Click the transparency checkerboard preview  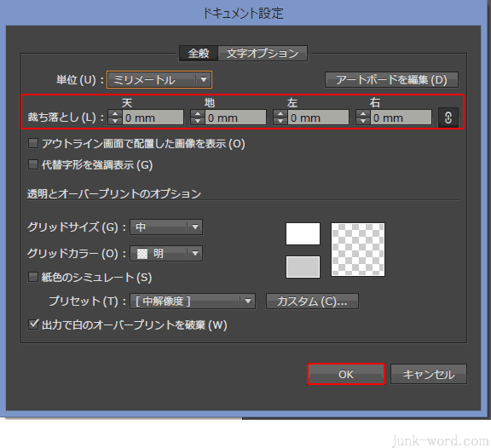coord(358,250)
